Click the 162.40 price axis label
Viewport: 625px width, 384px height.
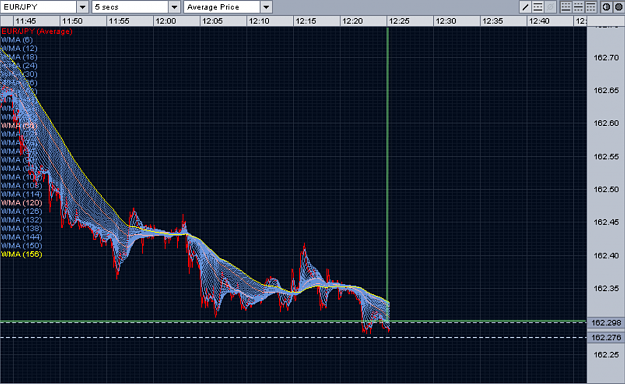click(606, 256)
